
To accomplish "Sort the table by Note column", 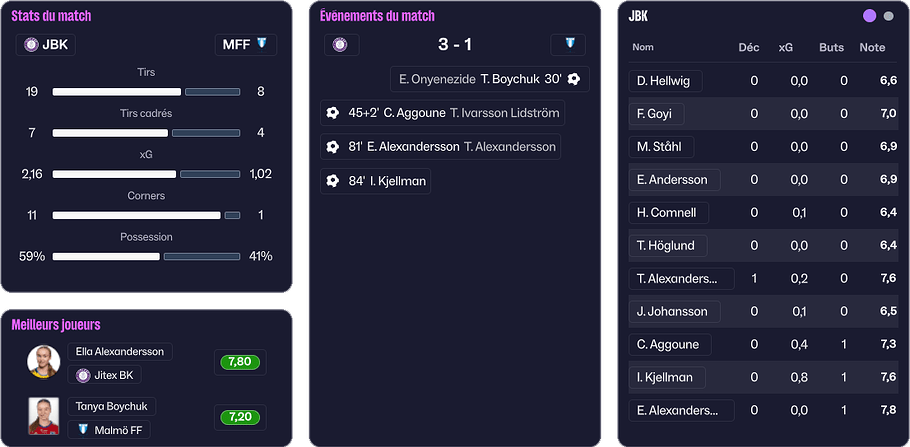I will (x=872, y=47).
